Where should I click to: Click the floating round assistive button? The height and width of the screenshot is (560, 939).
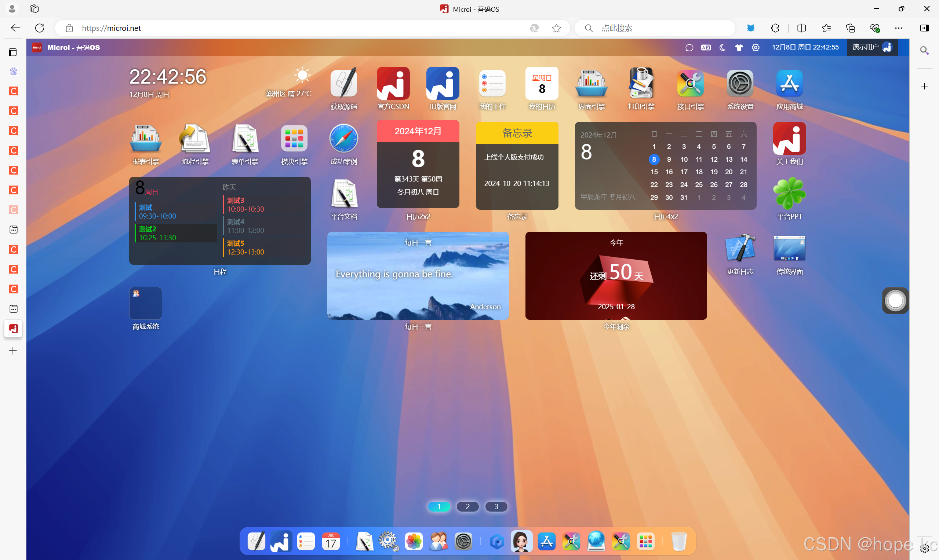895,301
